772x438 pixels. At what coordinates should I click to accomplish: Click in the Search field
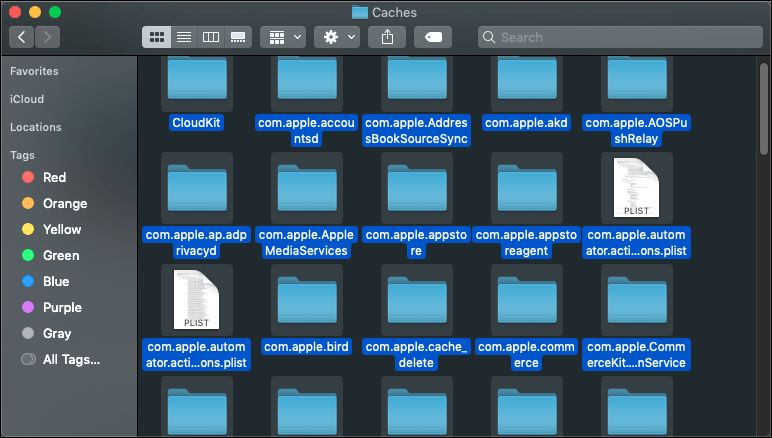point(620,37)
